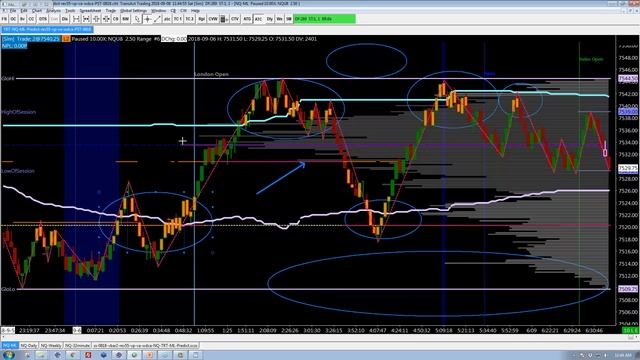Click the calculator icon in toolbar

coord(224,19)
